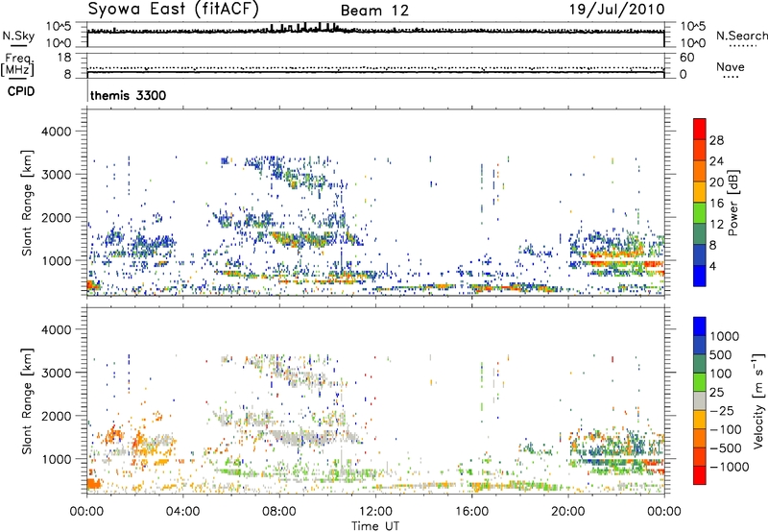768x532 pixels.
Task: Click the "Syowa East (fitACF)" plot title
Action: (173, 9)
